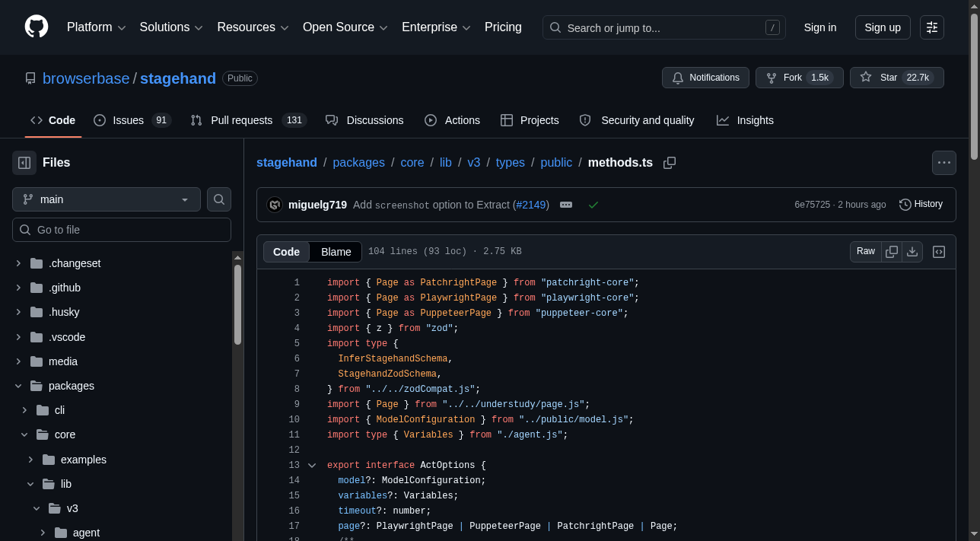
Task: Switch to the Actions tab
Action: click(452, 120)
